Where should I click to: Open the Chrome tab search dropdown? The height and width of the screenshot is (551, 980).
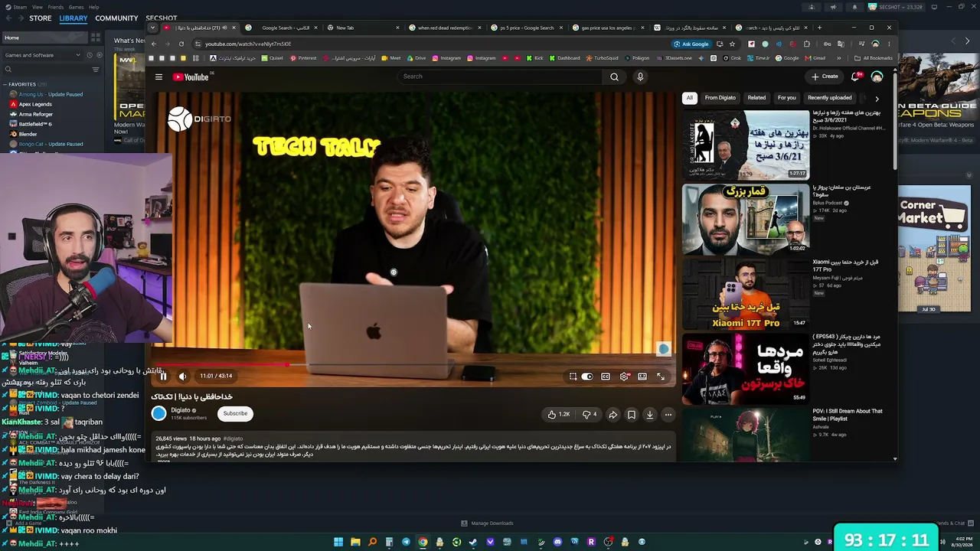click(152, 28)
